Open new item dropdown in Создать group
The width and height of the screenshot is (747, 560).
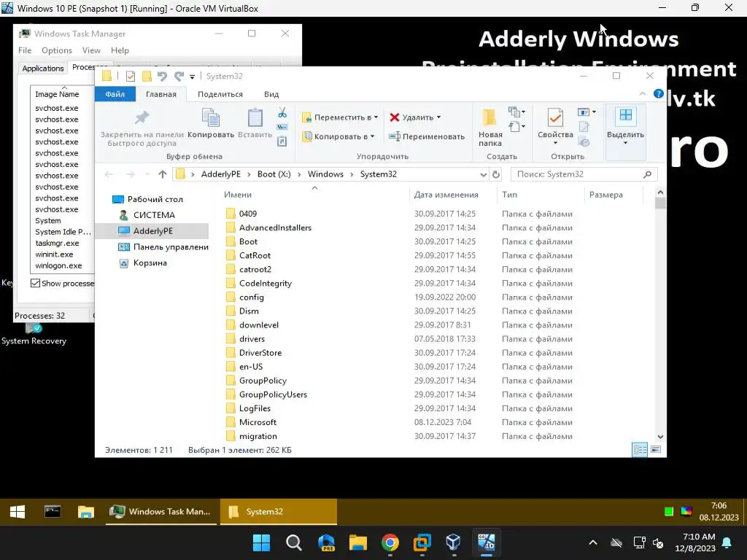[516, 112]
